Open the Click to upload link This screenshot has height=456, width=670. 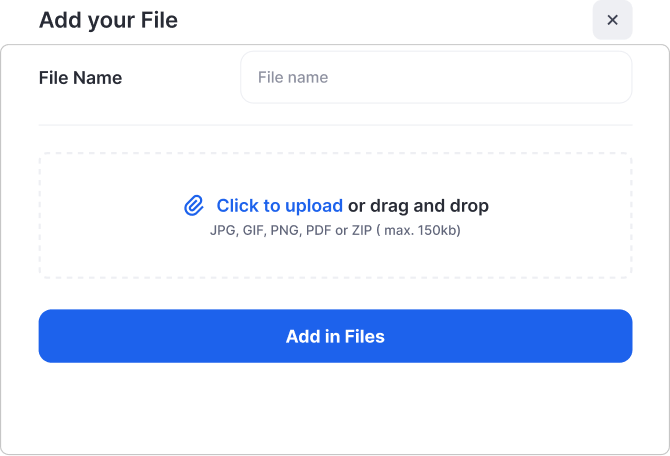click(279, 206)
